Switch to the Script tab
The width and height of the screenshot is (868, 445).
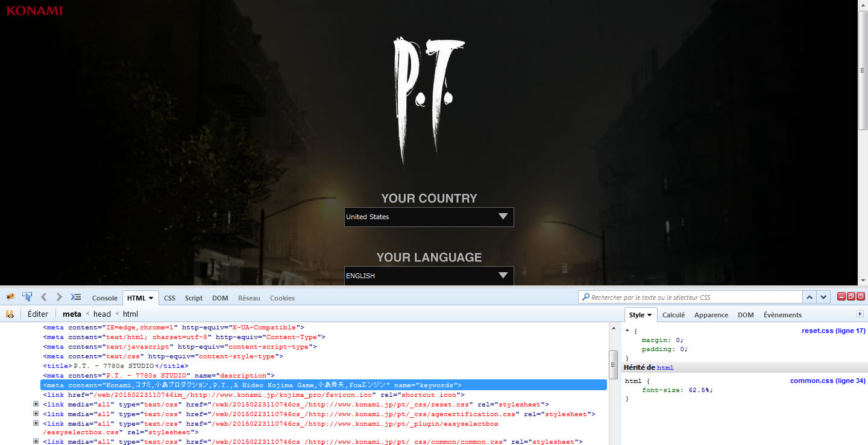click(x=193, y=298)
